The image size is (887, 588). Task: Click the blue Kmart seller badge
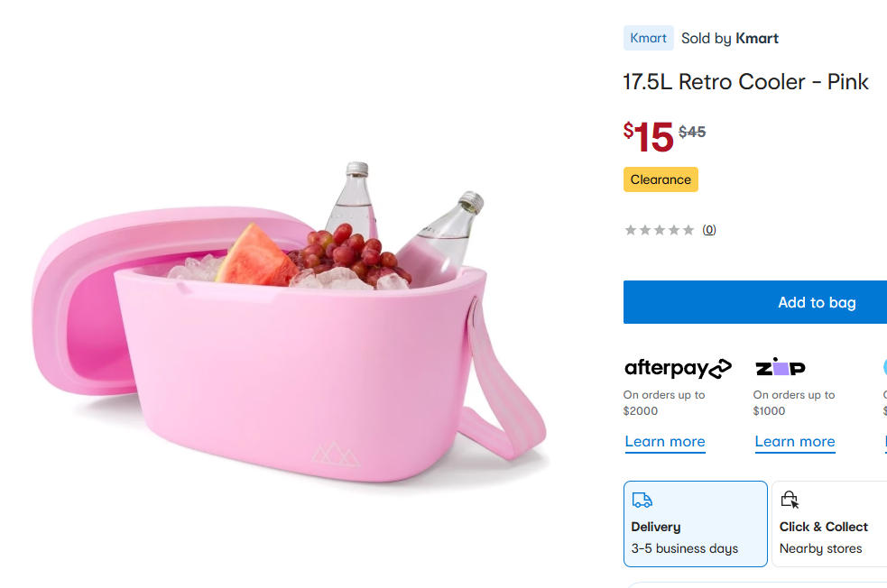(648, 38)
